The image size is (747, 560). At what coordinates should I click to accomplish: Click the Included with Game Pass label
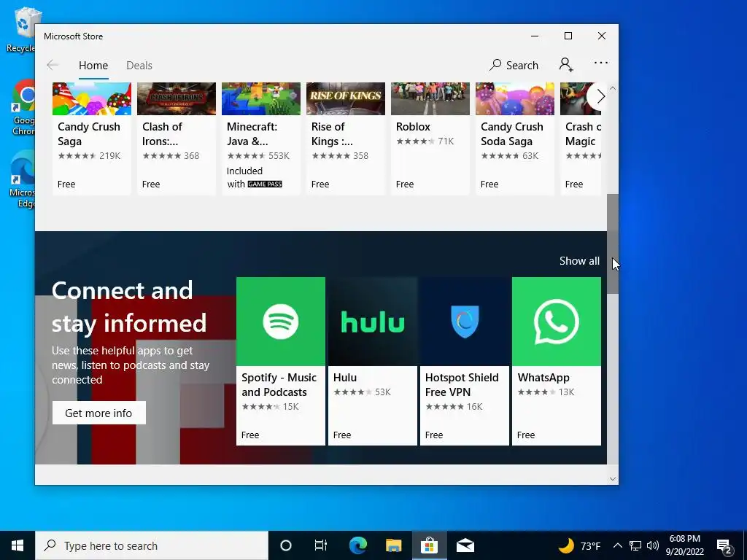[255, 178]
